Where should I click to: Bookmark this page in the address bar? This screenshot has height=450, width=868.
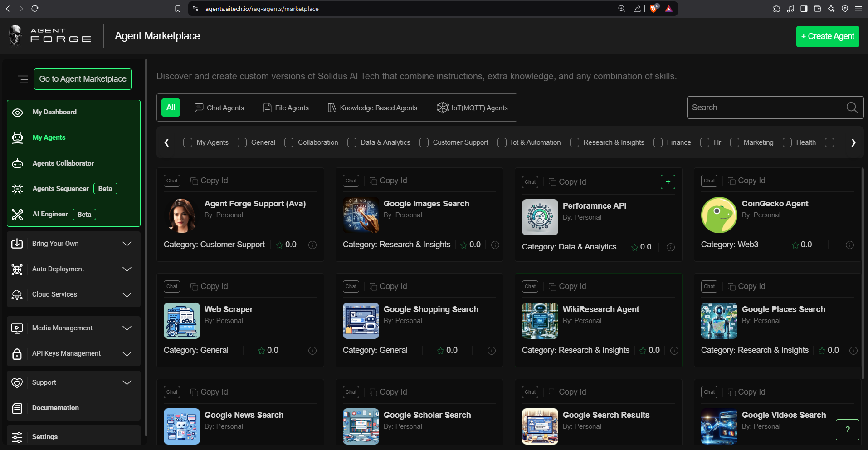point(178,9)
